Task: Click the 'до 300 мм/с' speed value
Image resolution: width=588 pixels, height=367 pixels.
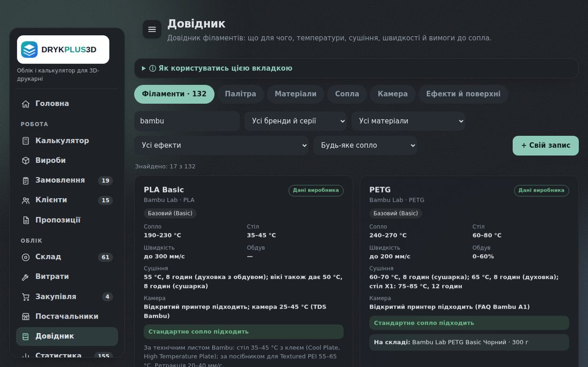Action: pyautogui.click(x=164, y=257)
